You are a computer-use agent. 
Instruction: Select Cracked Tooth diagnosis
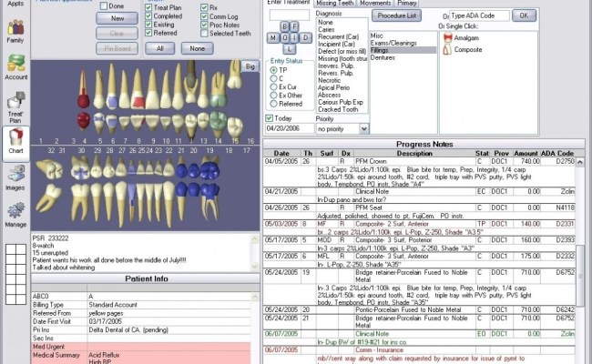point(338,109)
